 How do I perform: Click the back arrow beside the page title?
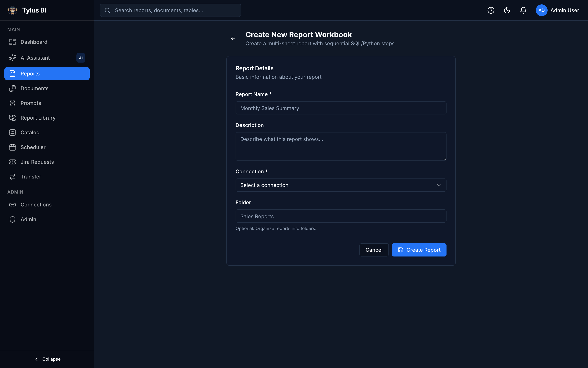(233, 38)
